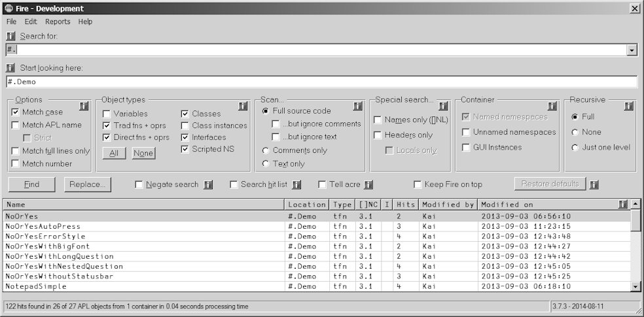Click the Start looking here input field

(x=322, y=82)
